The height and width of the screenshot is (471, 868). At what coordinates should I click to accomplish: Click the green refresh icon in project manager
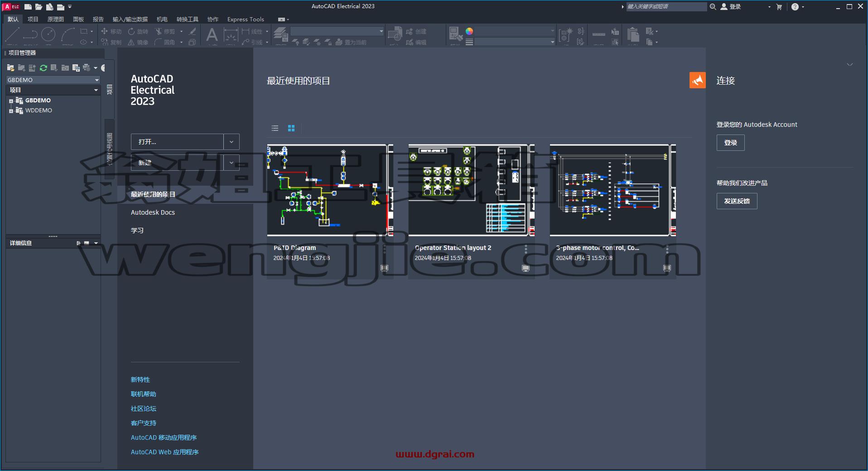click(43, 68)
